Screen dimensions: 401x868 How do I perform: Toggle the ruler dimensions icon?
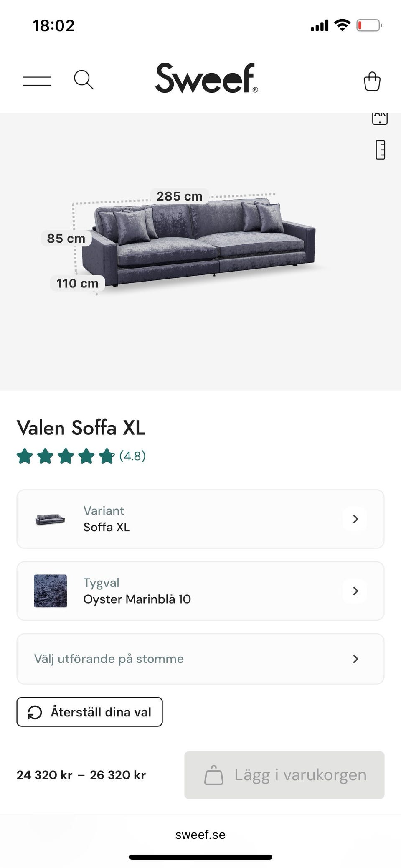pyautogui.click(x=380, y=150)
